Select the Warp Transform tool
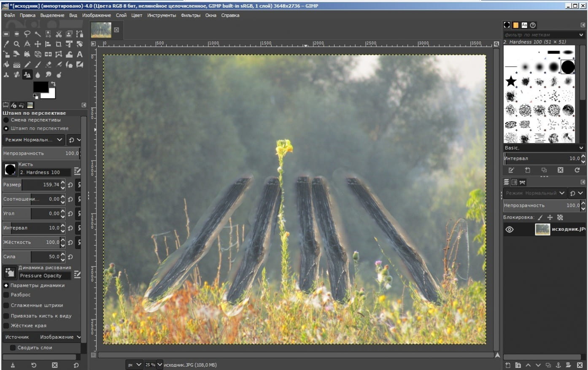The width and height of the screenshot is (588, 370). click(x=69, y=54)
